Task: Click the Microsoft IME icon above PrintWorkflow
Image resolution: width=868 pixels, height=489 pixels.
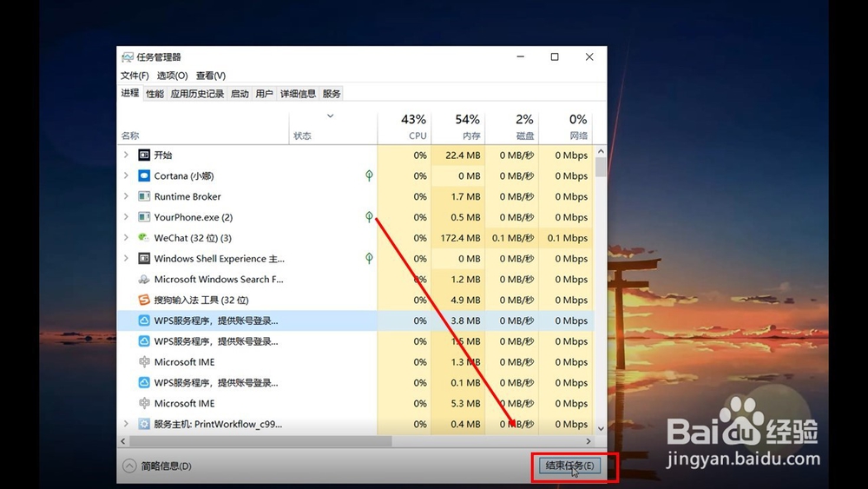Action: 144,403
